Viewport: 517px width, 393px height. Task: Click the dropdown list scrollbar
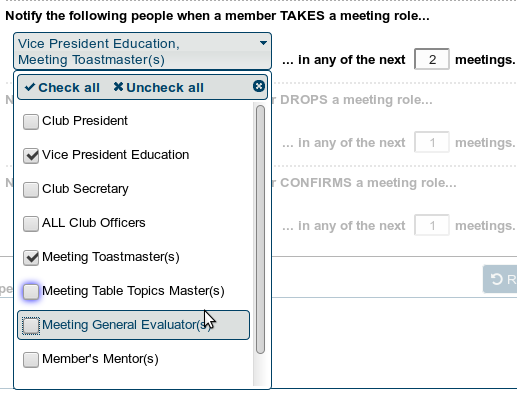[261, 229]
